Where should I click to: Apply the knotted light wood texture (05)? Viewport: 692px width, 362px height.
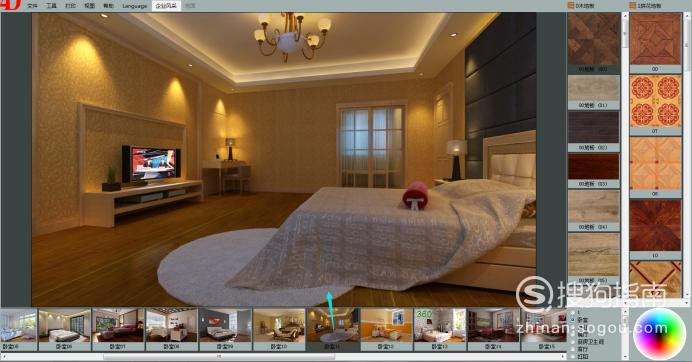pyautogui.click(x=594, y=258)
